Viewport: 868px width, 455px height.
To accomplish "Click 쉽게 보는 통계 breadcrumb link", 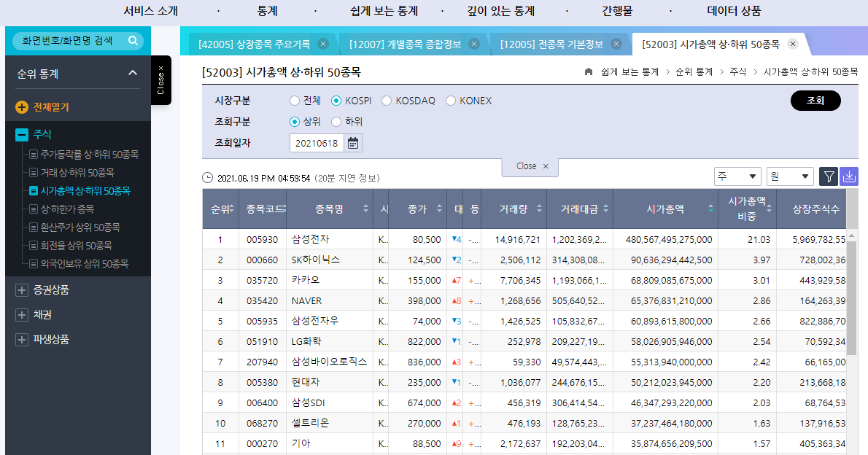I will tap(630, 72).
